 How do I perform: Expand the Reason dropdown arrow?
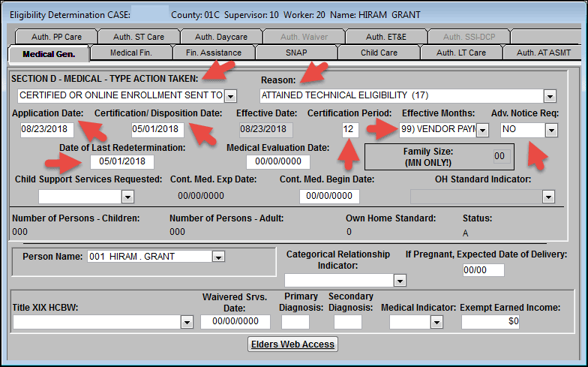point(550,96)
